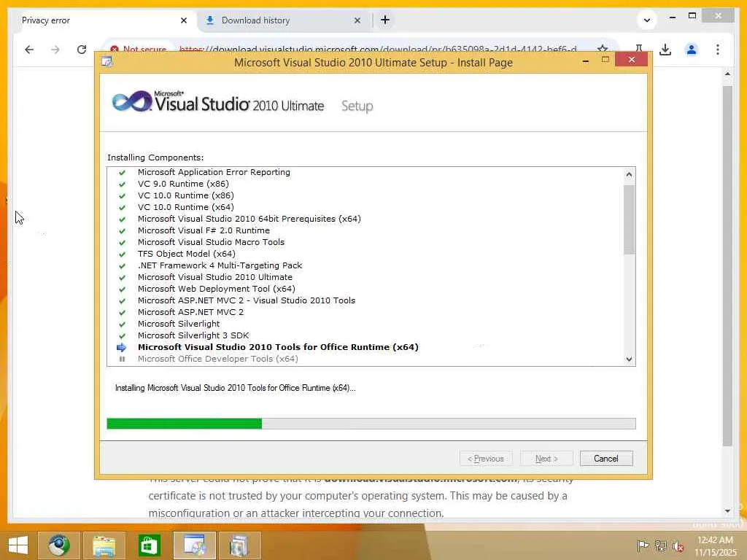747x560 pixels.
Task: Go back in the browser
Action: click(x=29, y=50)
